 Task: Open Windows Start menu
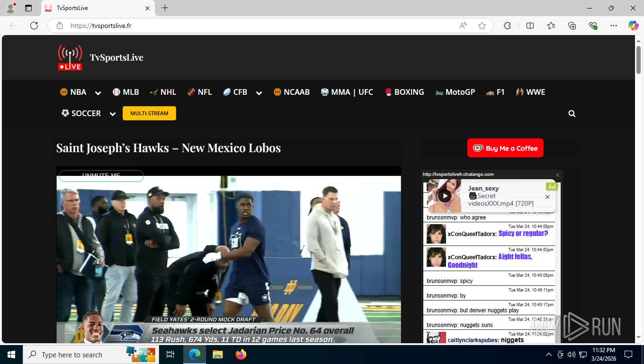coord(11,355)
